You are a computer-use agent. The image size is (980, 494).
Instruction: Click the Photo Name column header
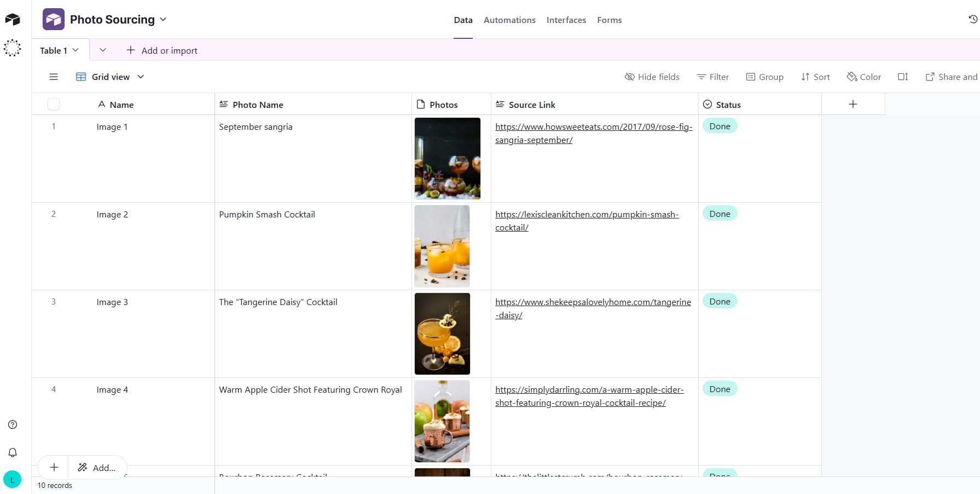313,104
